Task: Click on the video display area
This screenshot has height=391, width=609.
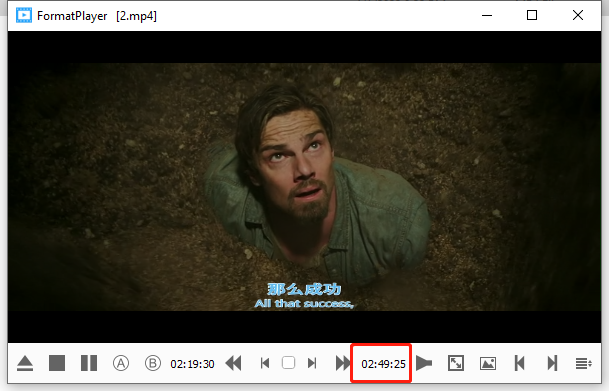Action: point(304,187)
